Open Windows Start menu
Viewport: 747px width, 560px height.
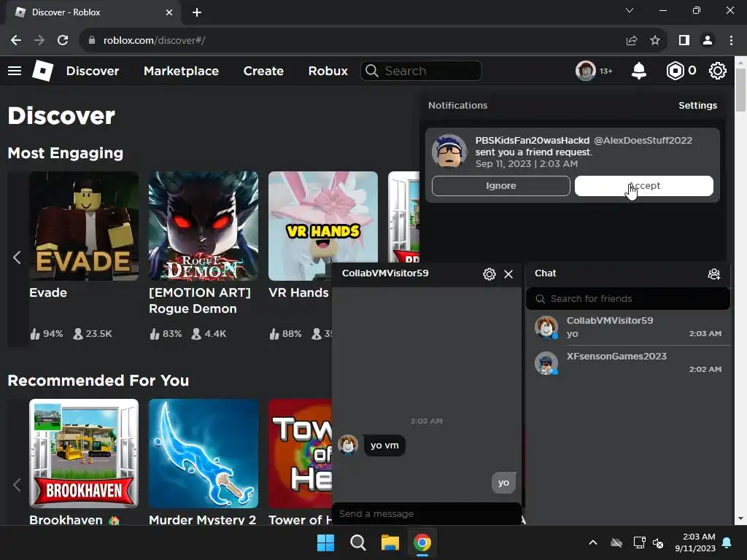(326, 542)
